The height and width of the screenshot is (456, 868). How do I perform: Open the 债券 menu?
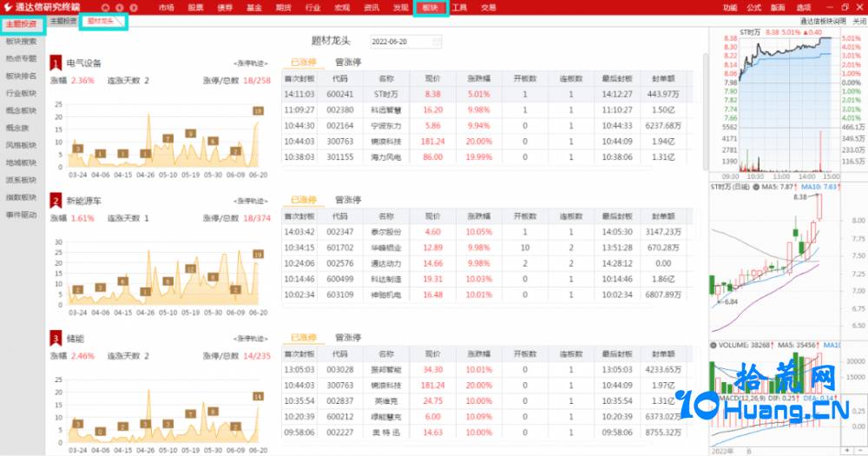tap(225, 8)
